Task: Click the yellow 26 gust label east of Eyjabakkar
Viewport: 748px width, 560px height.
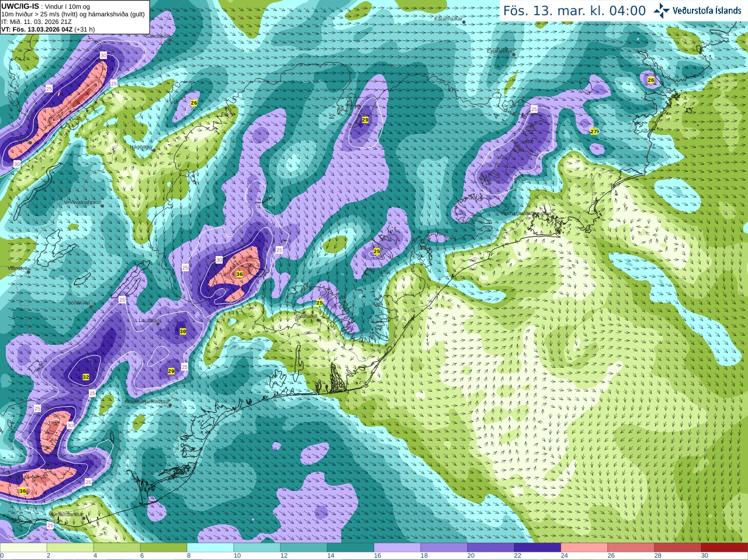Action: [x=651, y=80]
